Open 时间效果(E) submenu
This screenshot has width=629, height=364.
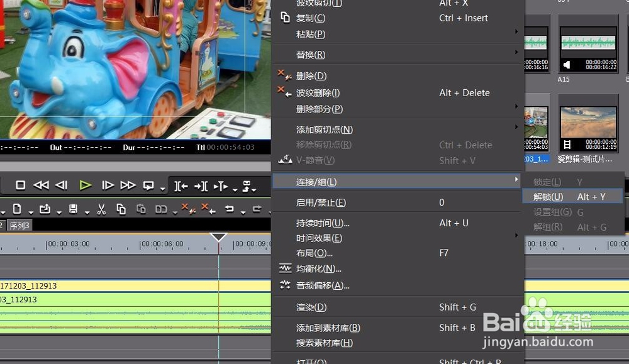[398, 238]
